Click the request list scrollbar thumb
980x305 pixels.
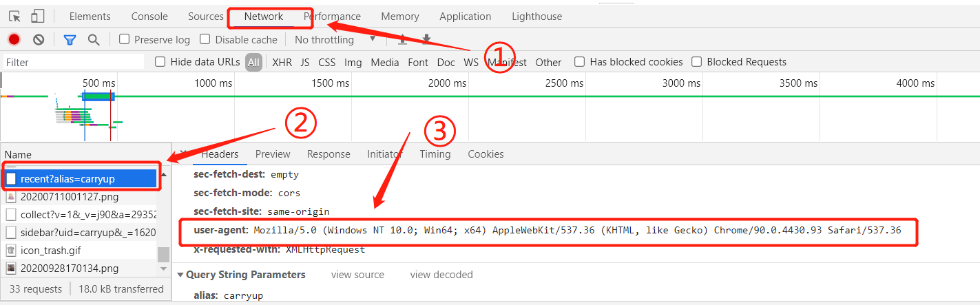[163, 255]
